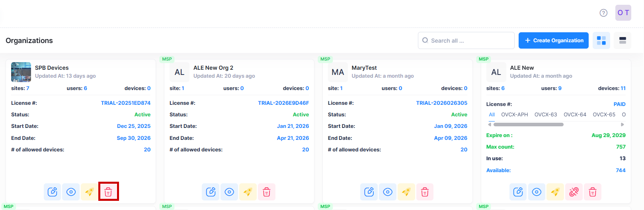Click the unlink icon on ALE New card
Viewport: 644px width, 210px height.
pos(574,192)
